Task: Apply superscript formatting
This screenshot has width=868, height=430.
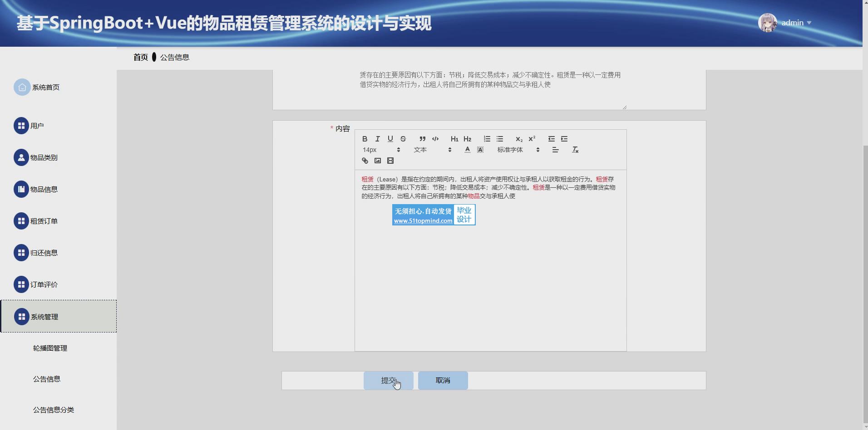Action: [x=532, y=139]
